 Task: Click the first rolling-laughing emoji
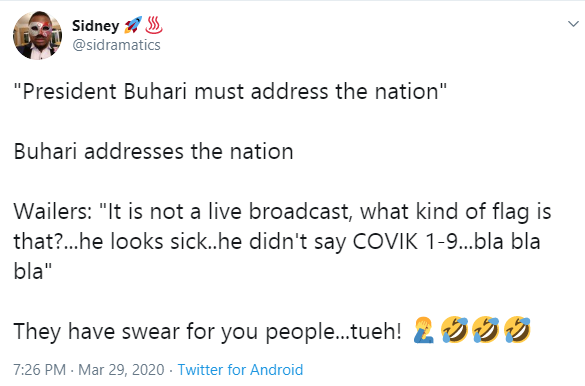454,330
